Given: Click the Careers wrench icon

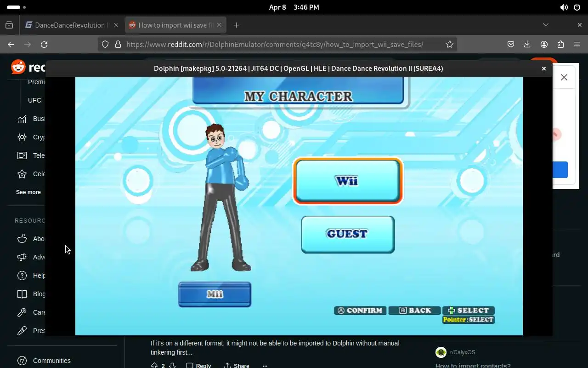Looking at the screenshot, I should [22, 312].
